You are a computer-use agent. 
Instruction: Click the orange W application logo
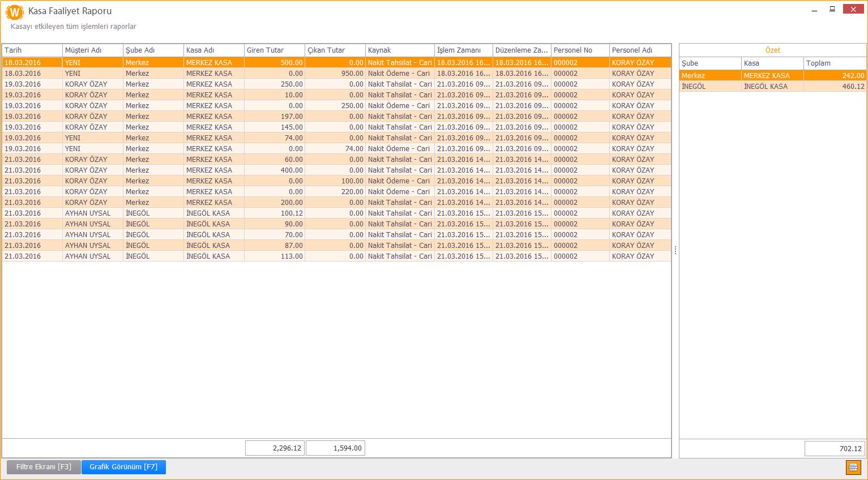pos(14,12)
